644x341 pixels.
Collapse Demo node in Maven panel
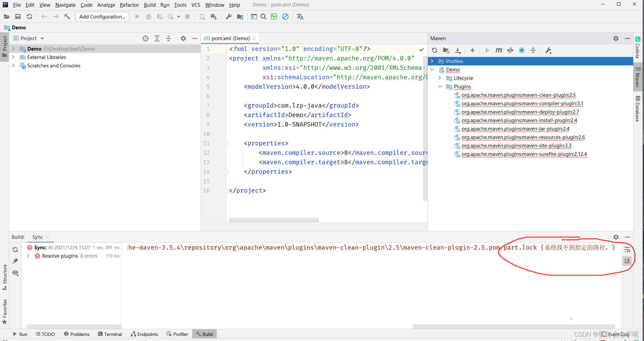coord(432,69)
